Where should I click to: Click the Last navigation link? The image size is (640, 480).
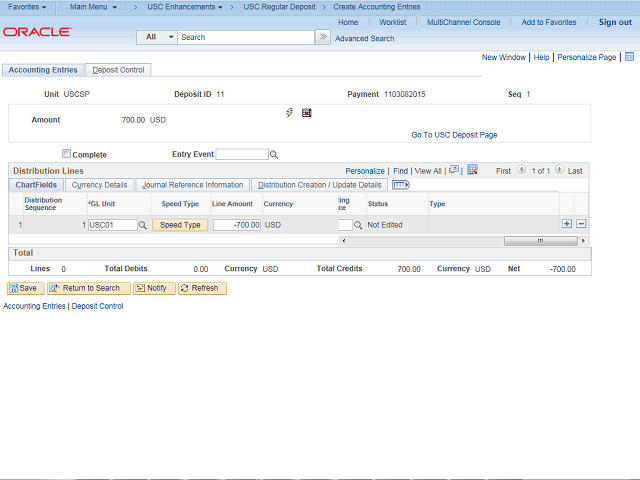pyautogui.click(x=575, y=171)
